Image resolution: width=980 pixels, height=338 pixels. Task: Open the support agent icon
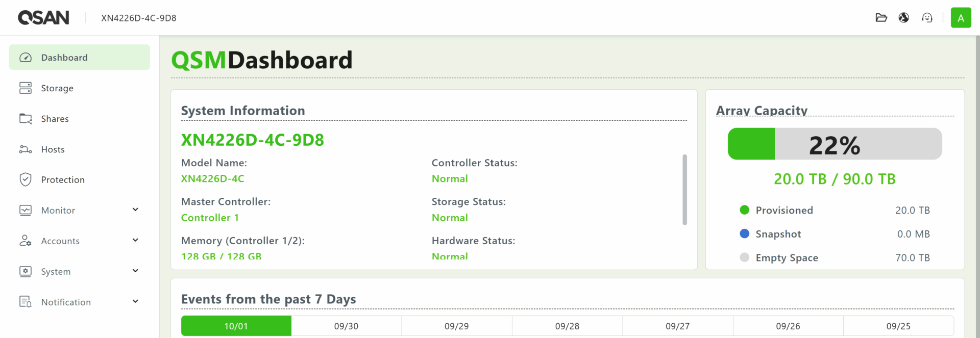click(x=927, y=18)
